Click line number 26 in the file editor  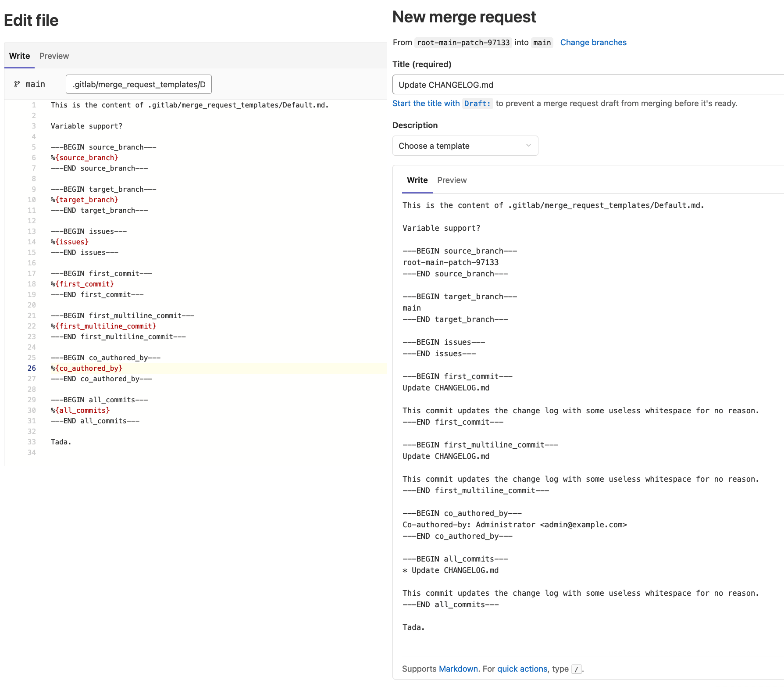pos(32,368)
